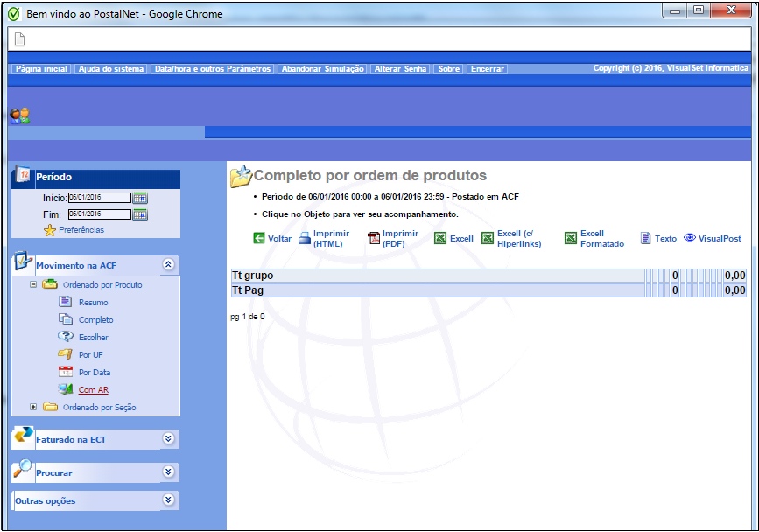This screenshot has width=759, height=532.
Task: Open the Alterar Senha menu item
Action: point(400,69)
